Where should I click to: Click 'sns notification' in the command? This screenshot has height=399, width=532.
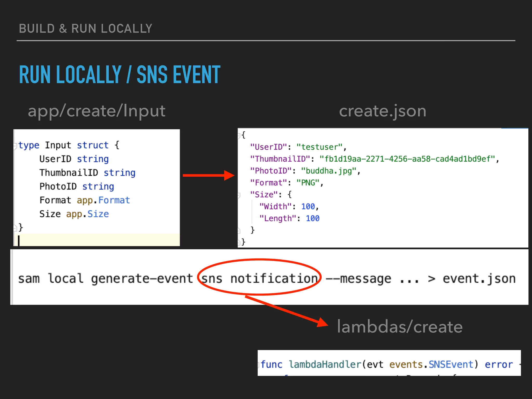point(260,278)
